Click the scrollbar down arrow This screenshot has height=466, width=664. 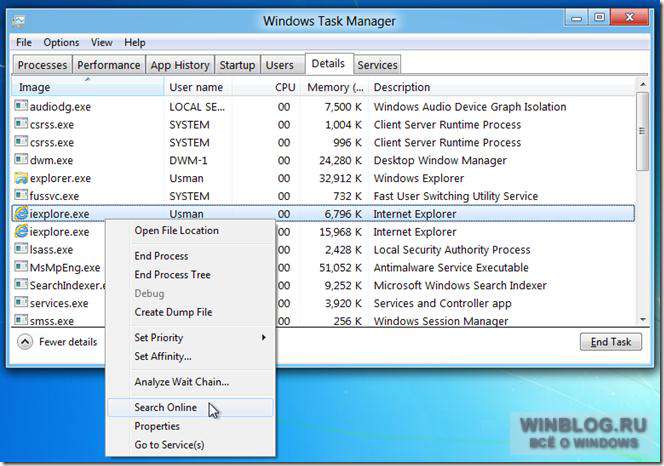pos(642,319)
